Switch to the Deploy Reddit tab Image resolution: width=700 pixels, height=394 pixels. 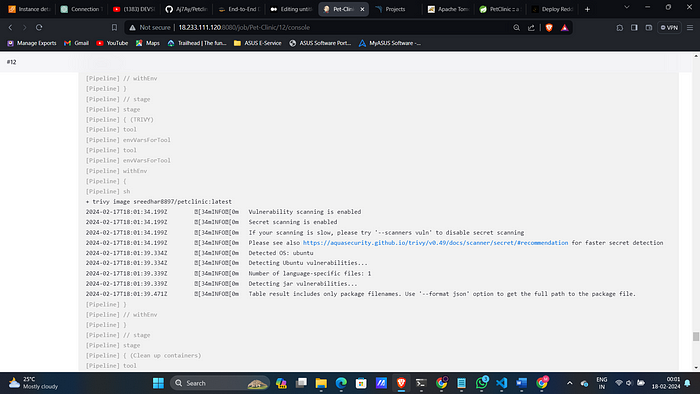click(x=552, y=9)
